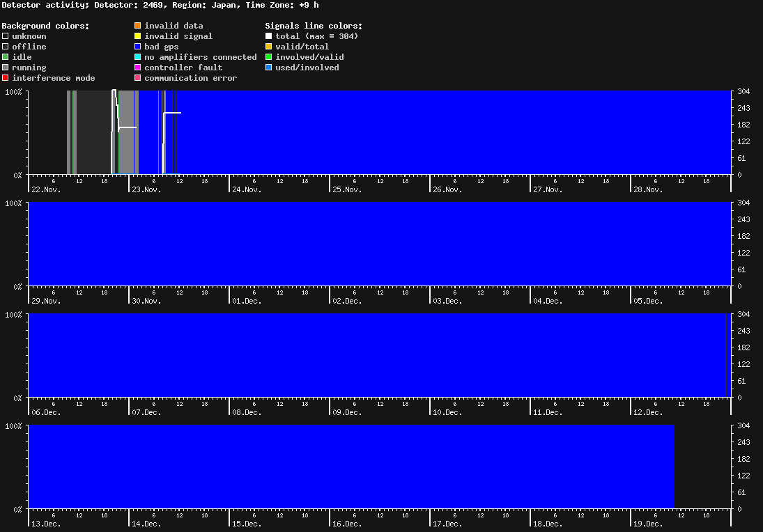Image resolution: width=763 pixels, height=532 pixels.
Task: Click the green idle legend swatch
Action: 6,57
